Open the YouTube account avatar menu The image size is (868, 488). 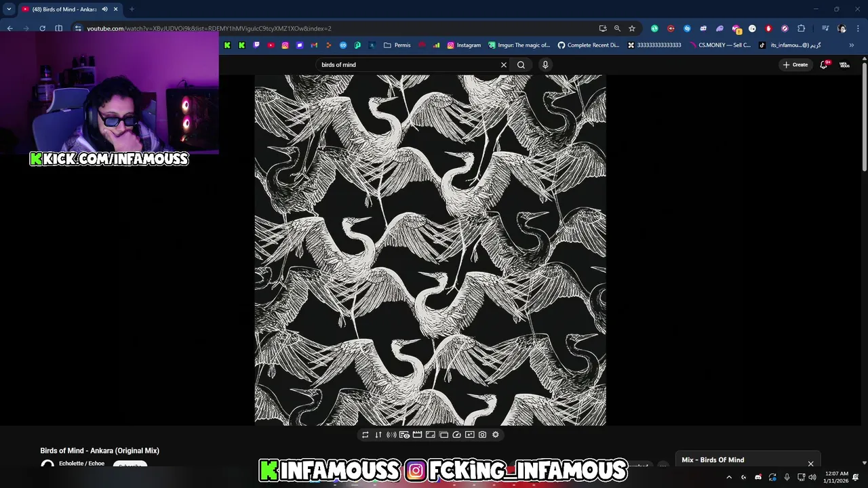(x=845, y=65)
